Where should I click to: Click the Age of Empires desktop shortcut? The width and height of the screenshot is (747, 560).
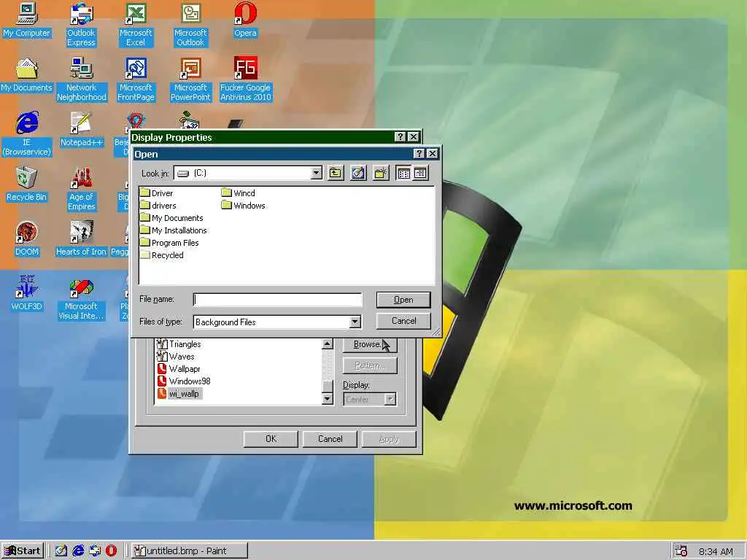coord(82,189)
